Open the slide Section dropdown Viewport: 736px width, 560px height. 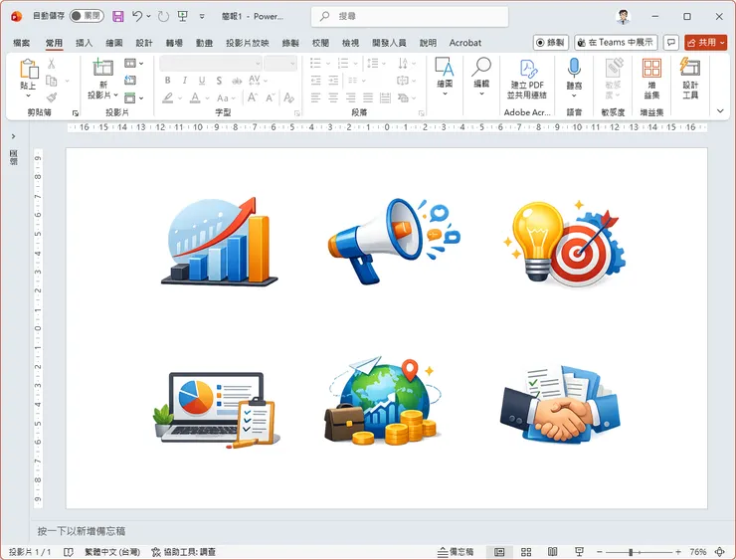click(134, 97)
